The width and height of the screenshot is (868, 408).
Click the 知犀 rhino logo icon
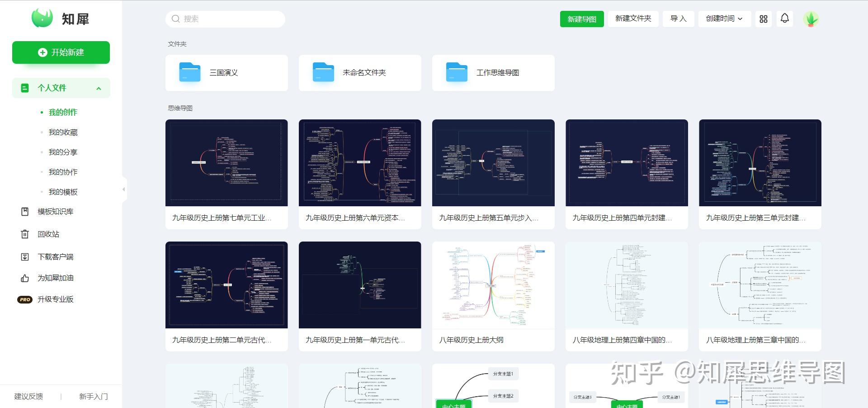click(42, 19)
